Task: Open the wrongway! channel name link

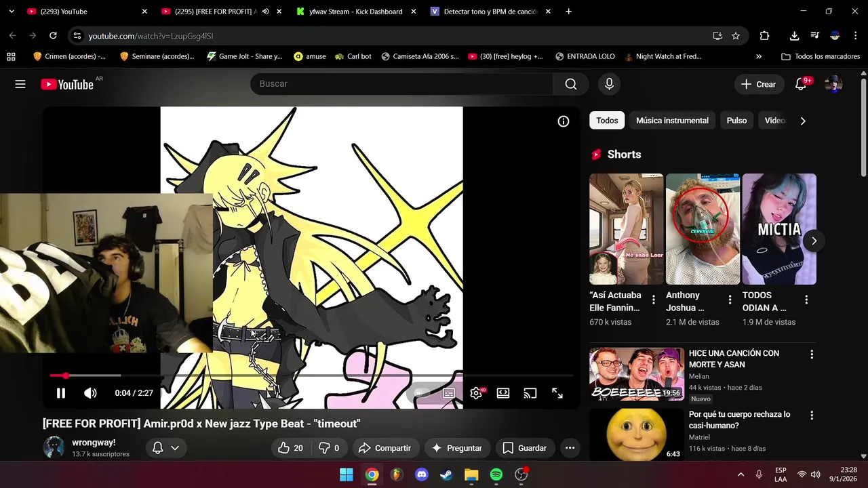Action: [94, 443]
